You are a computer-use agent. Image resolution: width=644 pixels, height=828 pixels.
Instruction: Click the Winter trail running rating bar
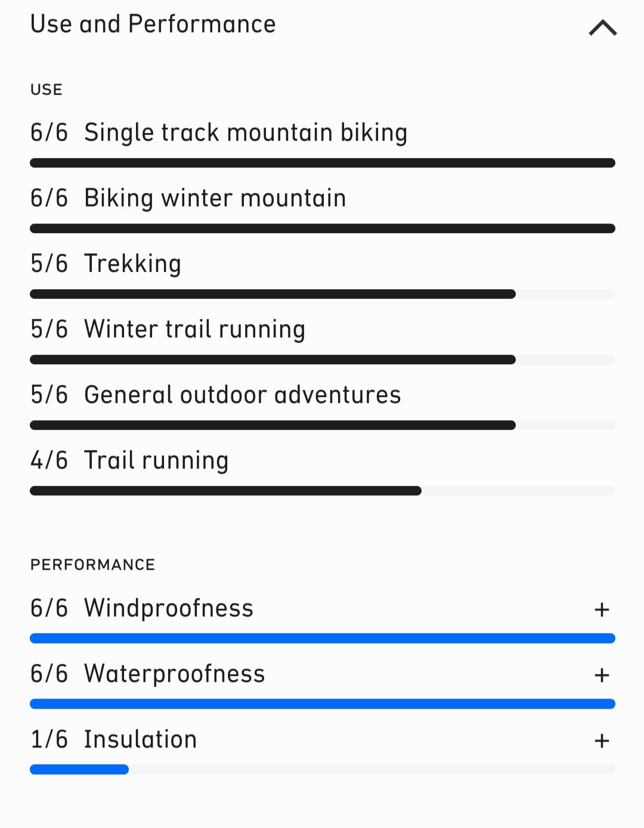322,359
